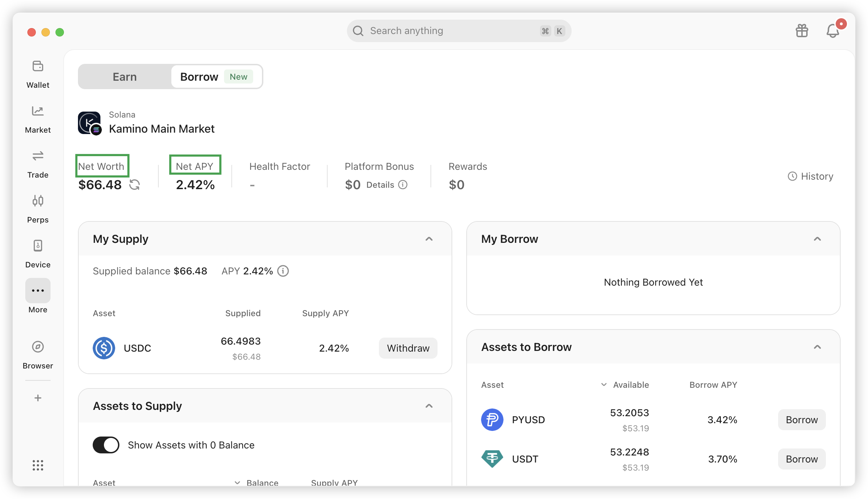868x499 pixels.
Task: Withdraw supplied USDC
Action: pyautogui.click(x=408, y=348)
